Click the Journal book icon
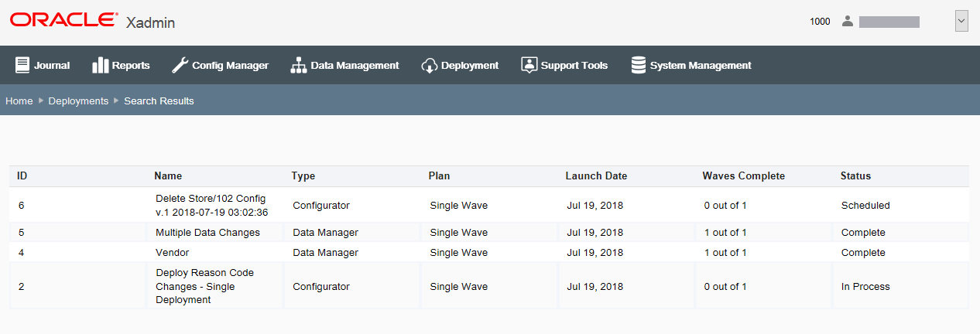 22,66
